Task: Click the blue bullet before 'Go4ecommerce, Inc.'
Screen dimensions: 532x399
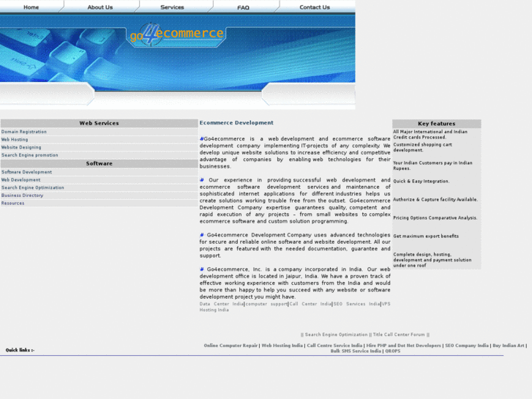Action: (201, 269)
